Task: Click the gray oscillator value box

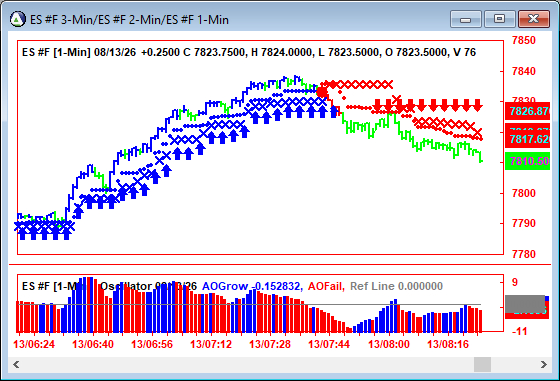Action: click(x=525, y=304)
